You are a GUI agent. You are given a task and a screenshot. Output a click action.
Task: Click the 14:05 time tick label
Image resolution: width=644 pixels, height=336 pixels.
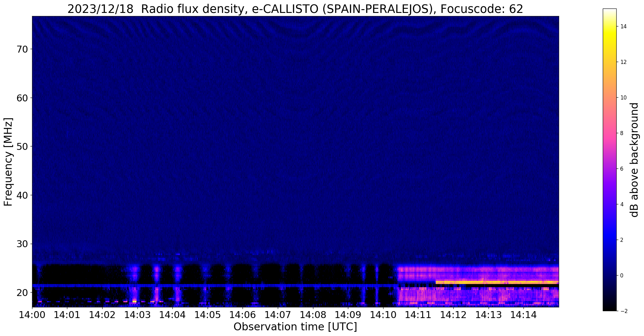coord(207,315)
